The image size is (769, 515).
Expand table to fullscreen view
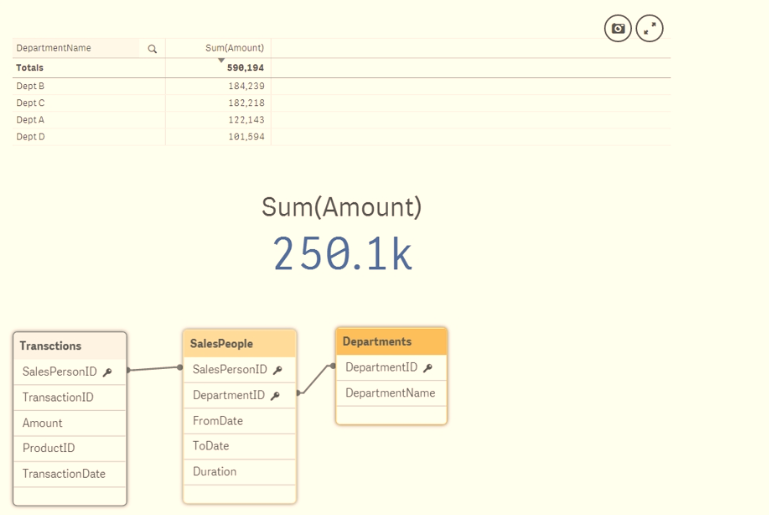click(x=650, y=29)
